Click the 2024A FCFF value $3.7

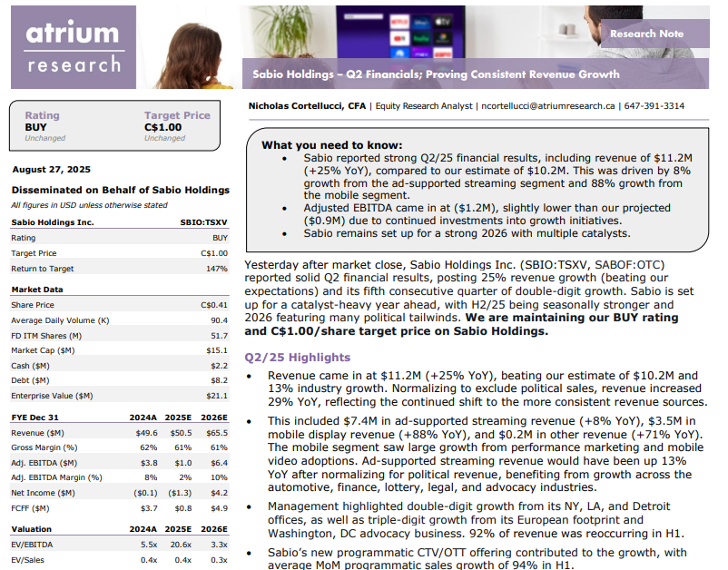click(149, 508)
